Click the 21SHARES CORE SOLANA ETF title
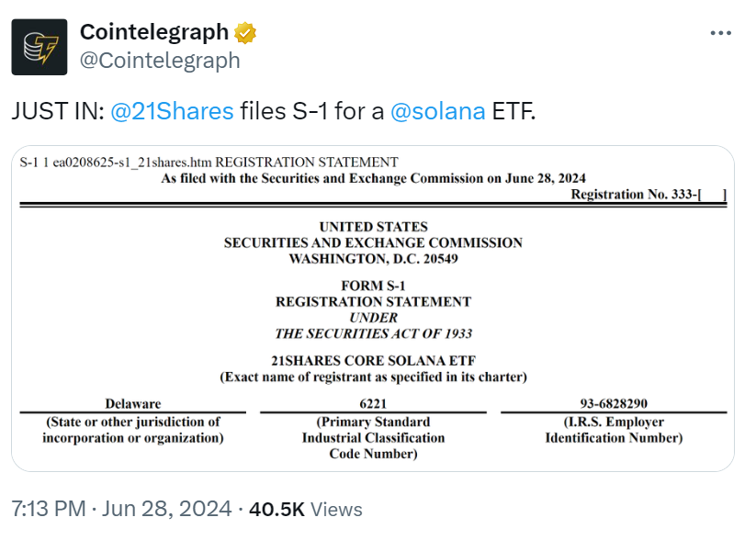 373,361
